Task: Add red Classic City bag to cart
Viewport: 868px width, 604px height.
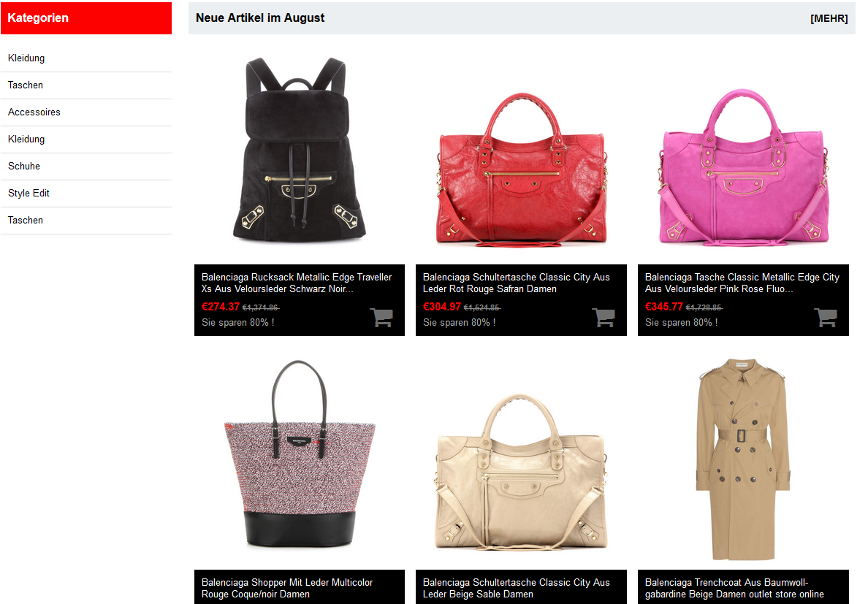Action: click(x=604, y=318)
